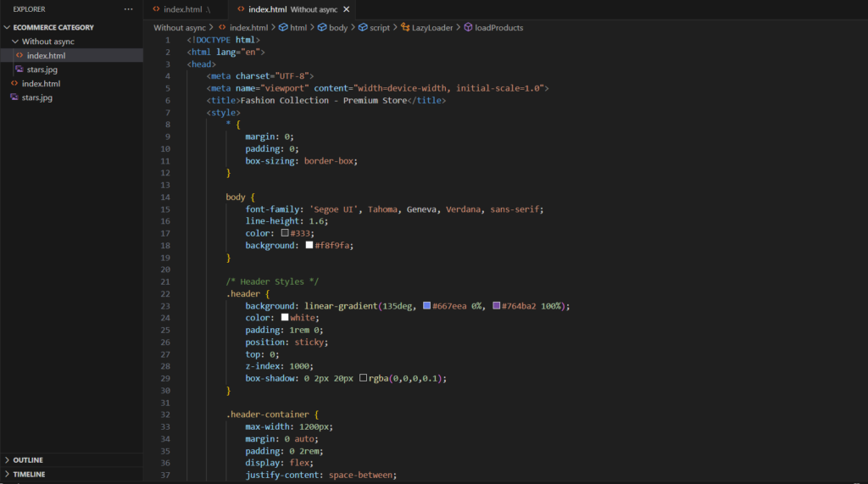Switch to the first index.html tab
This screenshot has height=484, width=868.
[181, 8]
